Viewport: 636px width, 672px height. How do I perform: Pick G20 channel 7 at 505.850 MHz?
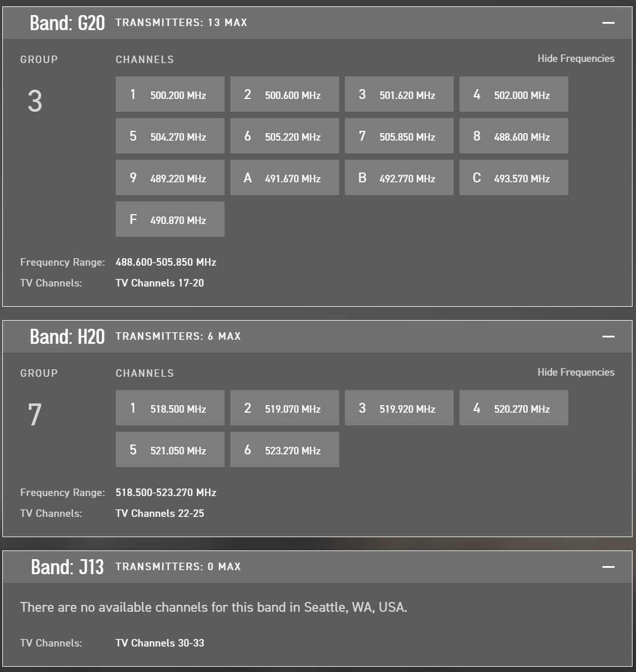pyautogui.click(x=399, y=136)
